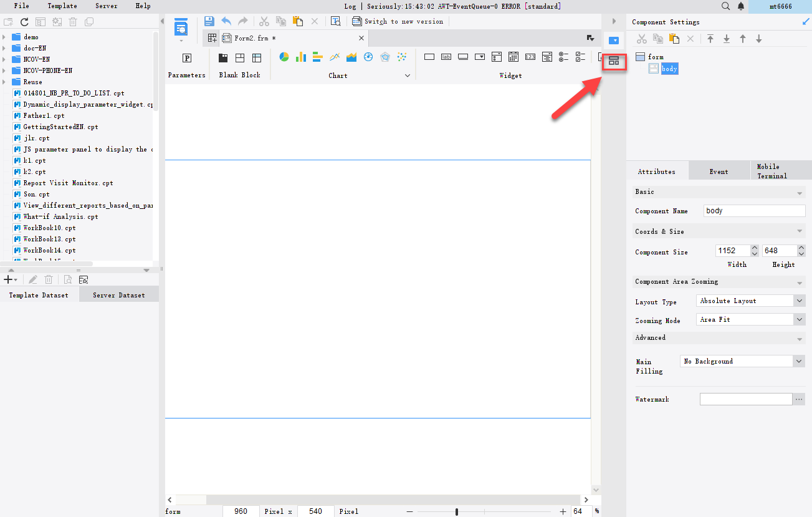Screen dimensions: 812x517
Task: Click the large preview icon beside the toolbar
Action: [181, 27]
